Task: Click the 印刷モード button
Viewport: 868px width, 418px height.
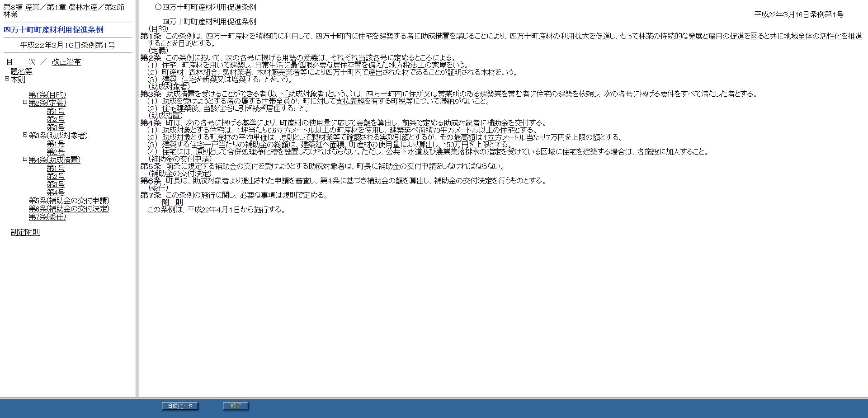Action: click(x=180, y=406)
